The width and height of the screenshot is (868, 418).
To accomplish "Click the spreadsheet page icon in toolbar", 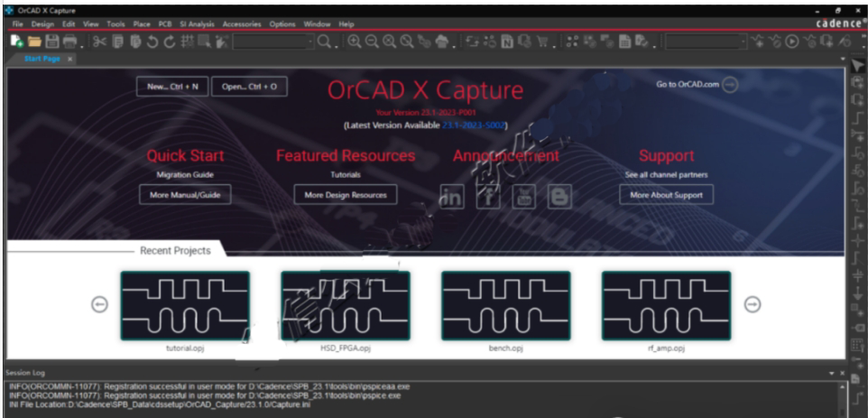I will [x=625, y=41].
